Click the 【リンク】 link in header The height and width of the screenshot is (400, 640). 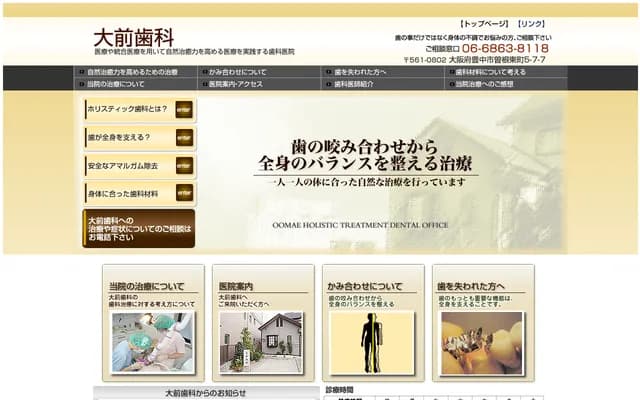tap(531, 22)
